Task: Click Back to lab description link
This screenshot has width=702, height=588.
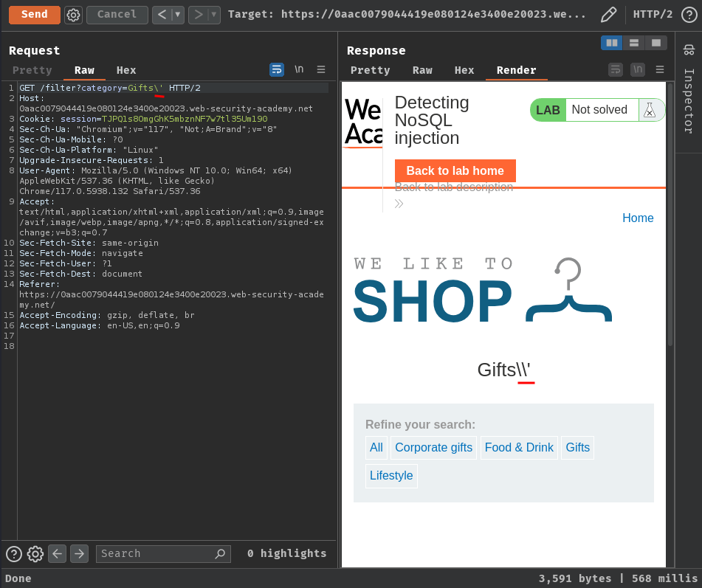Action: tap(453, 187)
